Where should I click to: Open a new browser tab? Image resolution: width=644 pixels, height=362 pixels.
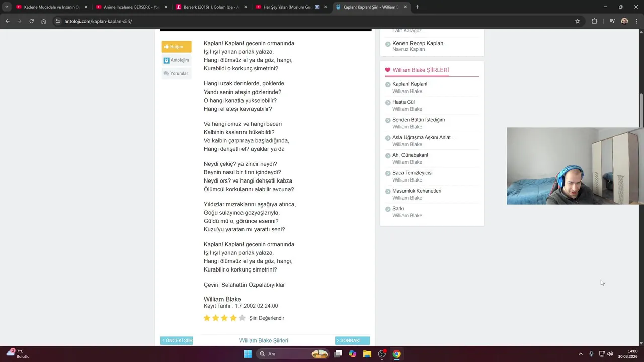tap(417, 7)
